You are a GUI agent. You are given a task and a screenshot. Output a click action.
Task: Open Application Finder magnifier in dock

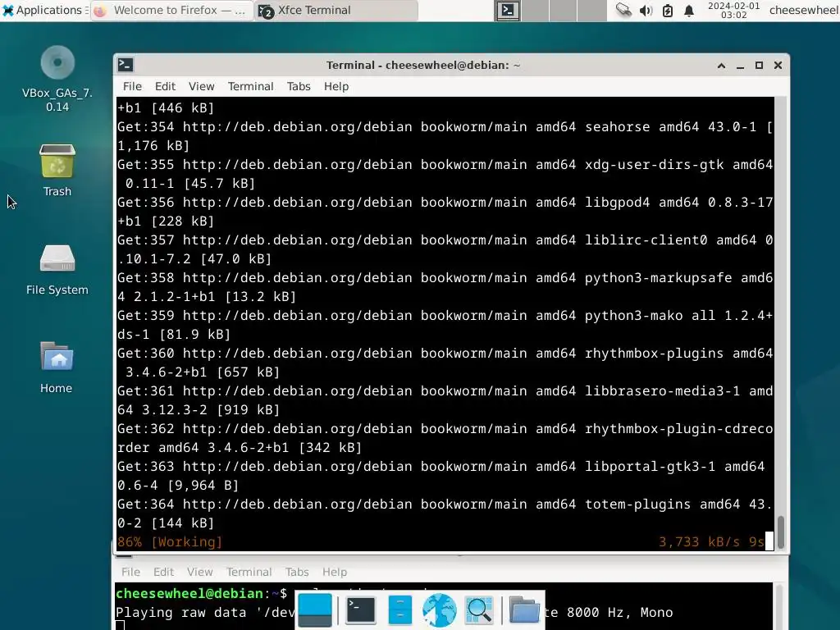(x=479, y=610)
